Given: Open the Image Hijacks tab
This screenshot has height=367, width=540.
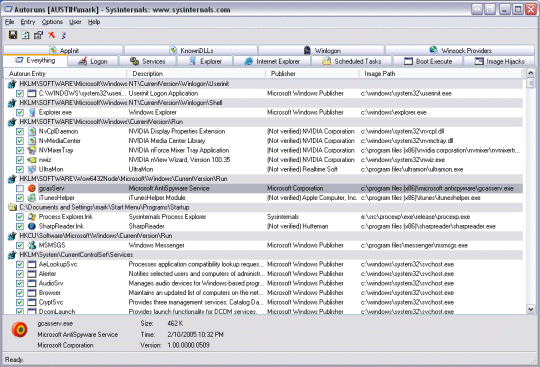Looking at the screenshot, I should coord(499,61).
